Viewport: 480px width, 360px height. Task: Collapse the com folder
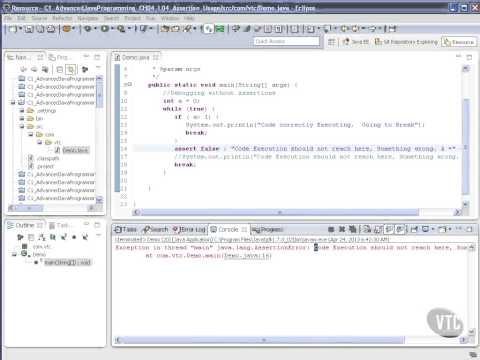tap(31, 134)
